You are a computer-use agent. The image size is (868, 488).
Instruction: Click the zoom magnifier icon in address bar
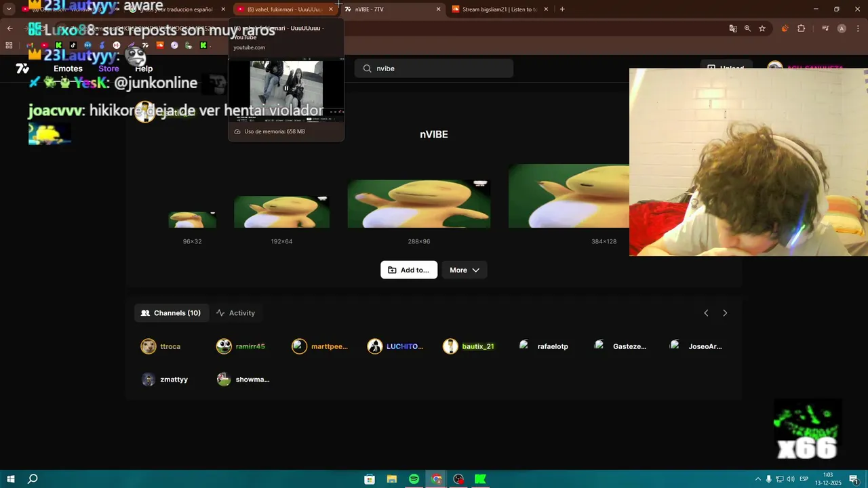(747, 28)
